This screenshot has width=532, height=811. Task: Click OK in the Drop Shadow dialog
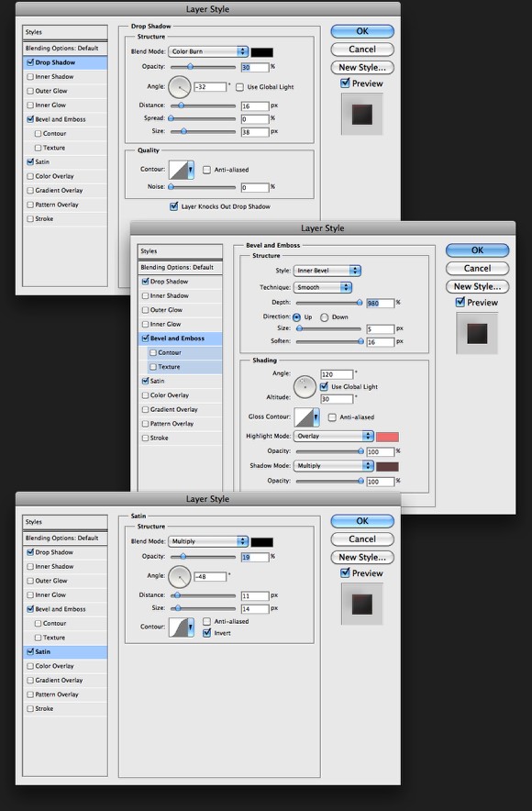click(362, 31)
